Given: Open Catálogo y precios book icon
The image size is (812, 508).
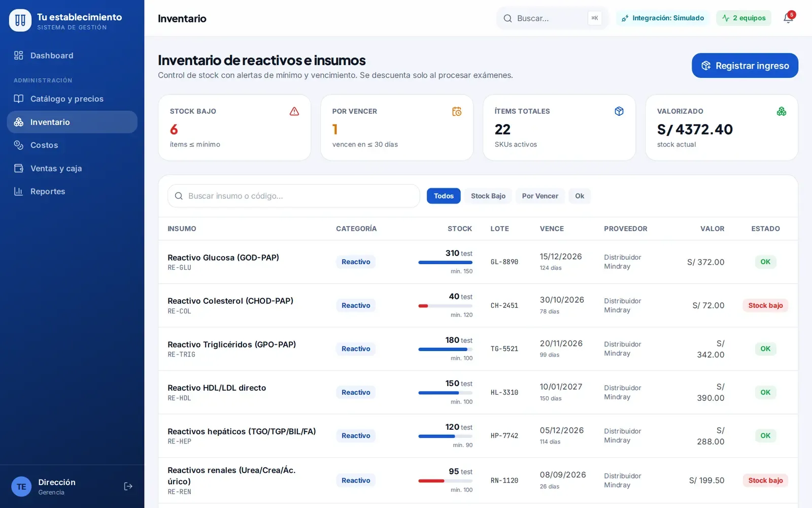Looking at the screenshot, I should pyautogui.click(x=19, y=99).
